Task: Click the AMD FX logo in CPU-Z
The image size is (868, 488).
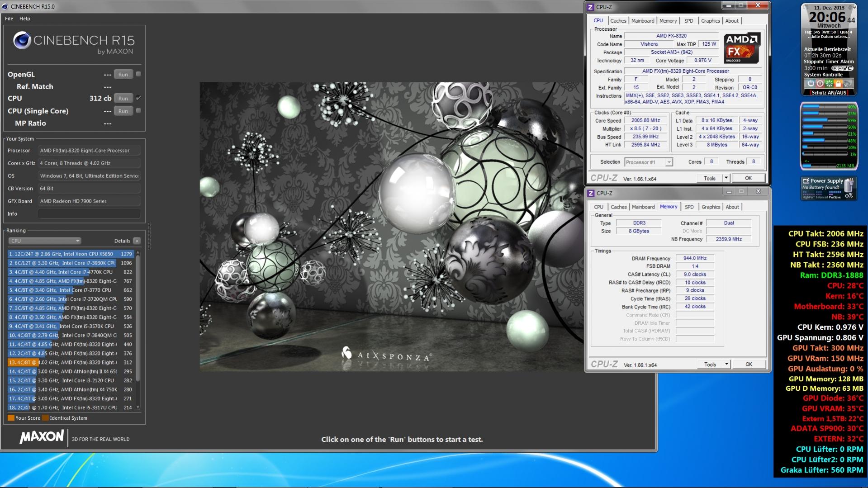Action: pos(741,48)
